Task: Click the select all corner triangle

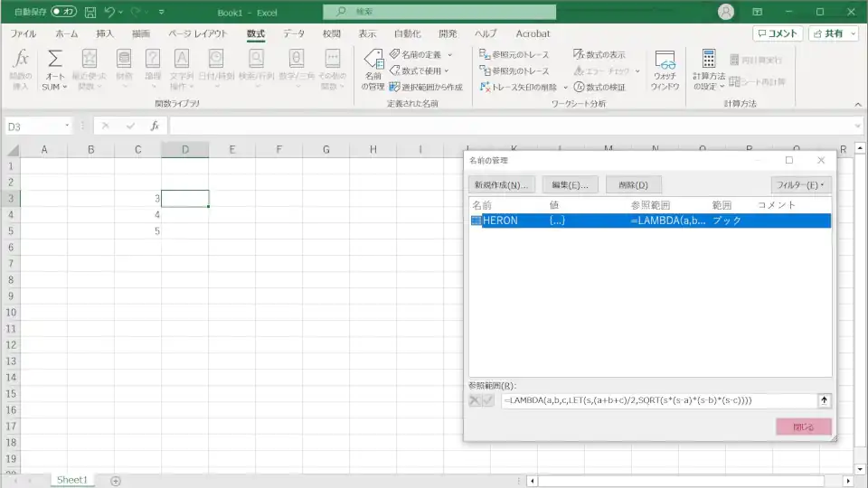Action: click(x=12, y=150)
